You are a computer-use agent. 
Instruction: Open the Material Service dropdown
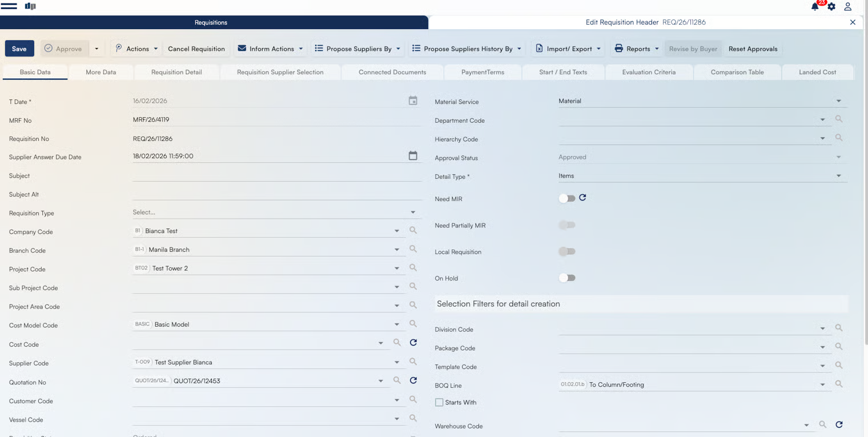coord(838,101)
